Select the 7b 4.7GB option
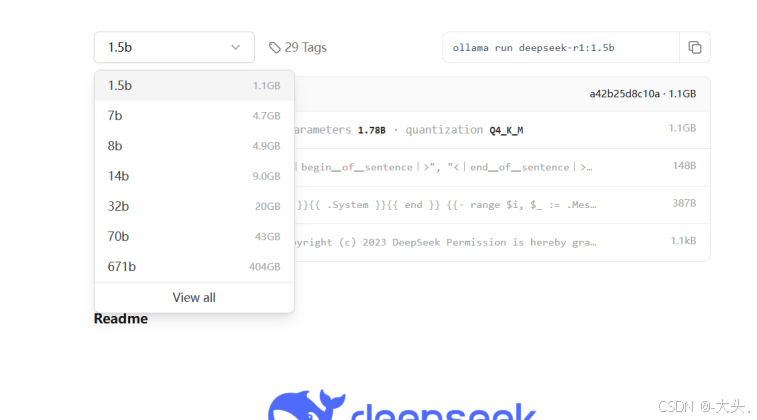 click(x=194, y=116)
